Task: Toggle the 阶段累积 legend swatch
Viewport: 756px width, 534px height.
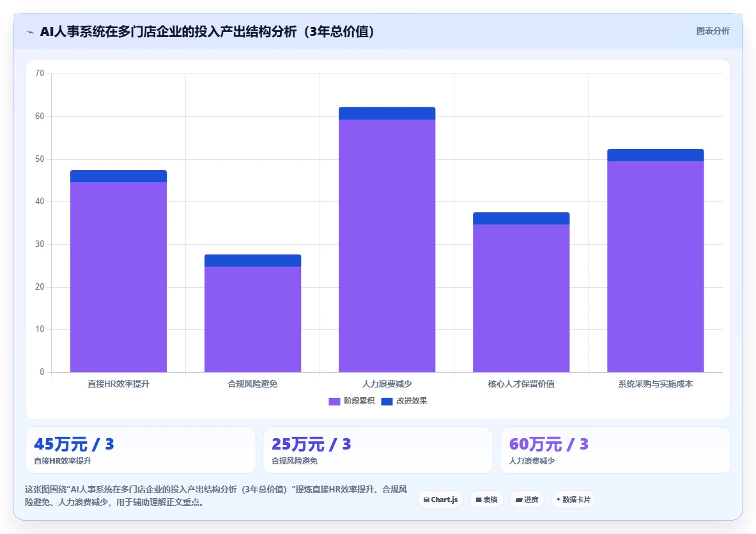Action: click(x=334, y=402)
